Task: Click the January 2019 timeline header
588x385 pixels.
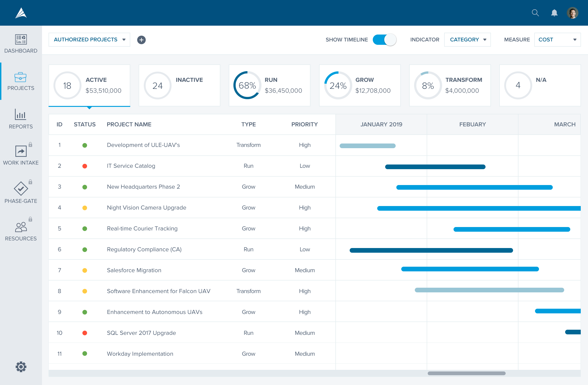Action: click(x=381, y=124)
